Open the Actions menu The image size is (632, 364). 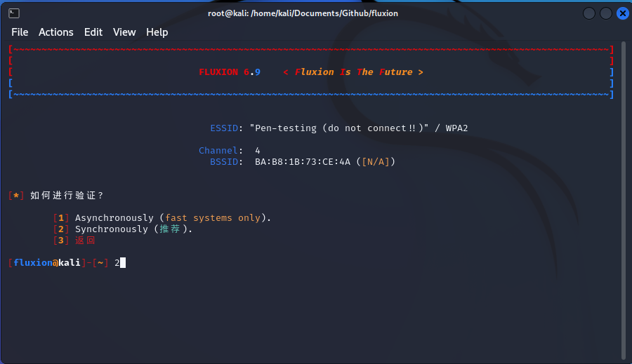tap(56, 32)
